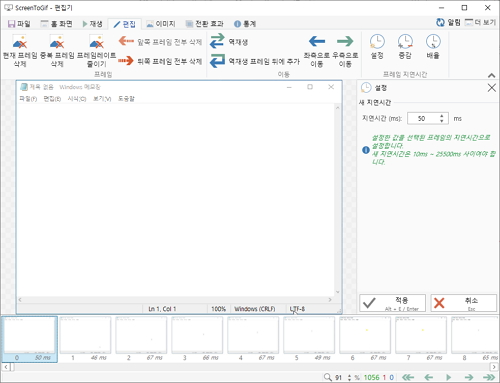Open the 더 보기 menu
This screenshot has width=500, height=383.
(480, 22)
